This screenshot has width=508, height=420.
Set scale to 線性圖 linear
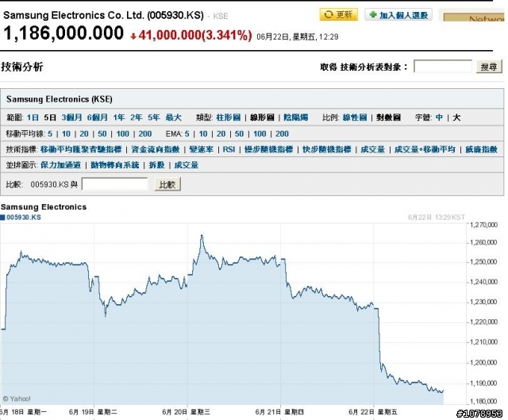(355, 118)
